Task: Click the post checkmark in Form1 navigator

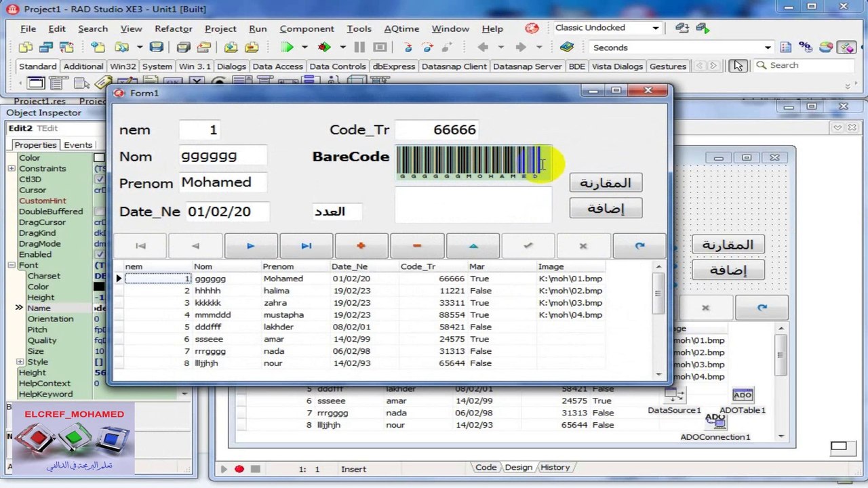Action: [528, 246]
